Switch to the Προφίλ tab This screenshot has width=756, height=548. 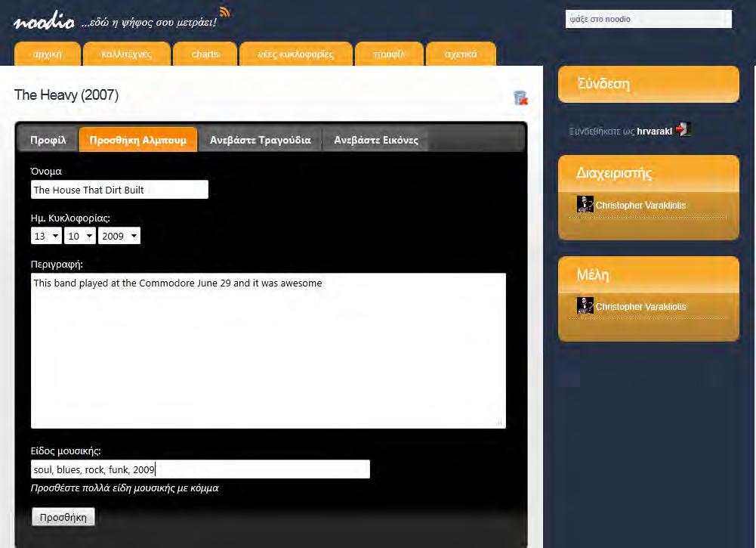[48, 140]
